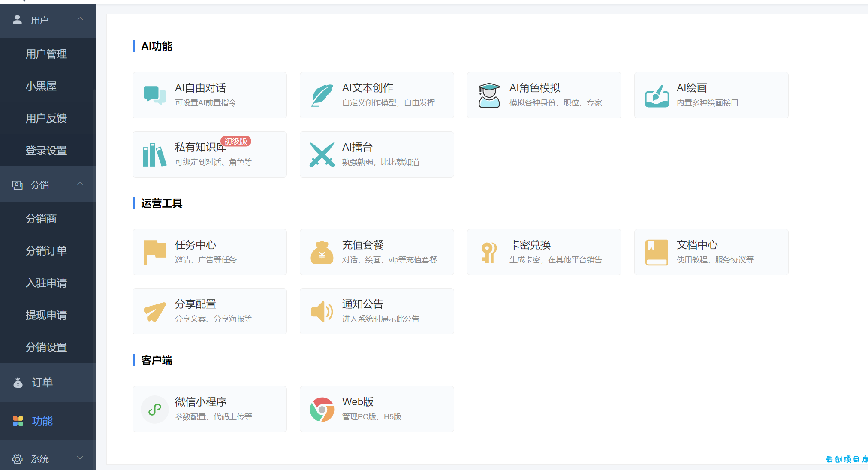
Task: Select 提现申请 in the sidebar
Action: coord(46,315)
